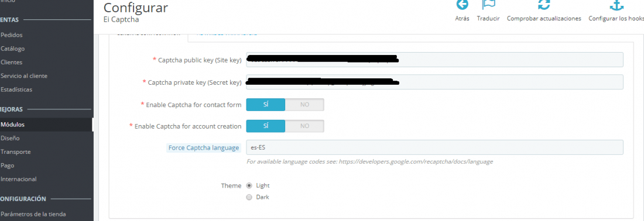Screen dimensions: 644x221
Task: Open Catálogo in the sidebar
Action: tap(13, 49)
